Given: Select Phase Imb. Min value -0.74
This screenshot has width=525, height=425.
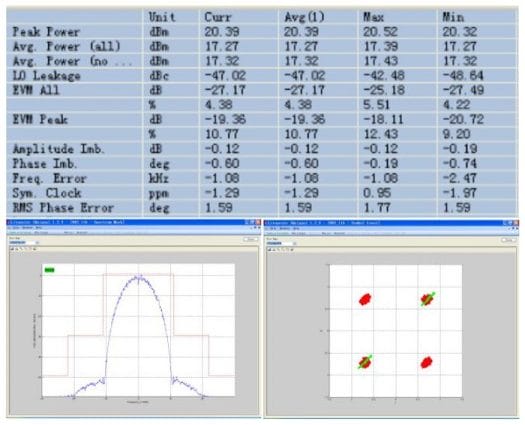Looking at the screenshot, I should click(x=460, y=164).
